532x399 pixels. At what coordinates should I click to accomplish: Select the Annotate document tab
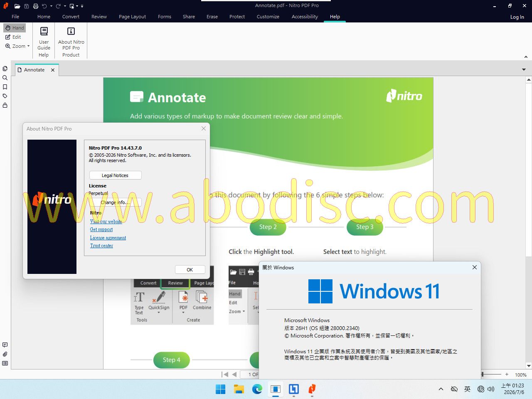tap(34, 70)
